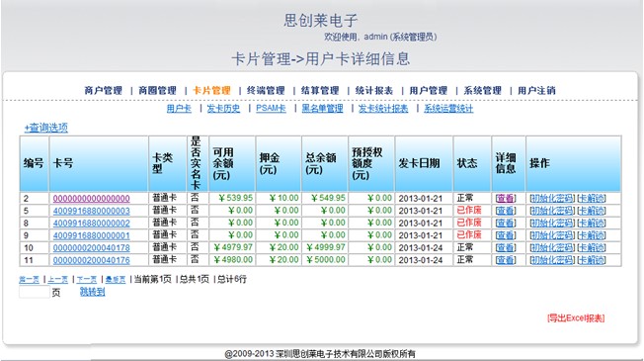The height and width of the screenshot is (361, 644).
Task: Click 初始化密码 for card 0000000200040178
Action: pyautogui.click(x=552, y=248)
